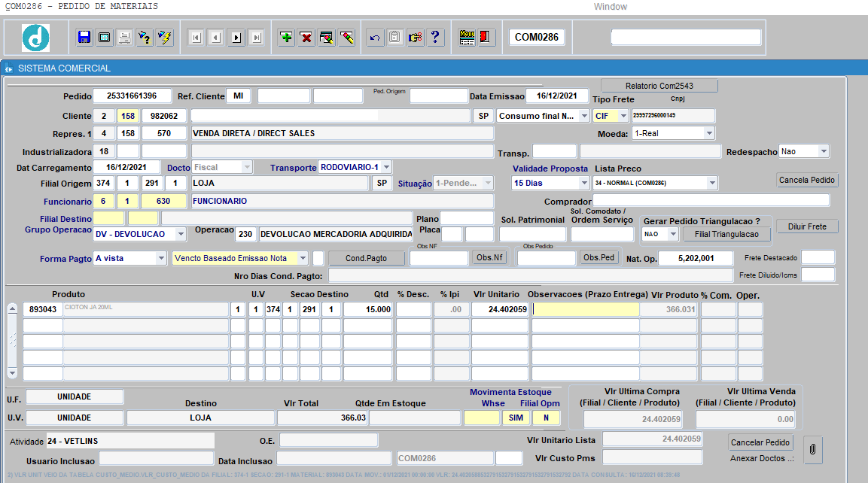This screenshot has height=483, width=868.
Task: Open the Window menu
Action: [x=611, y=7]
